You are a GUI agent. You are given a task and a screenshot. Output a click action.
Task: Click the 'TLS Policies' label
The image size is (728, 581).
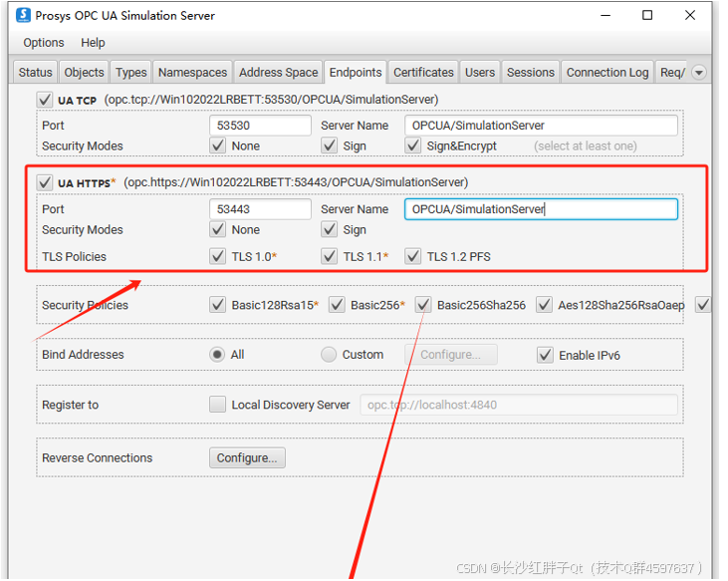point(74,256)
